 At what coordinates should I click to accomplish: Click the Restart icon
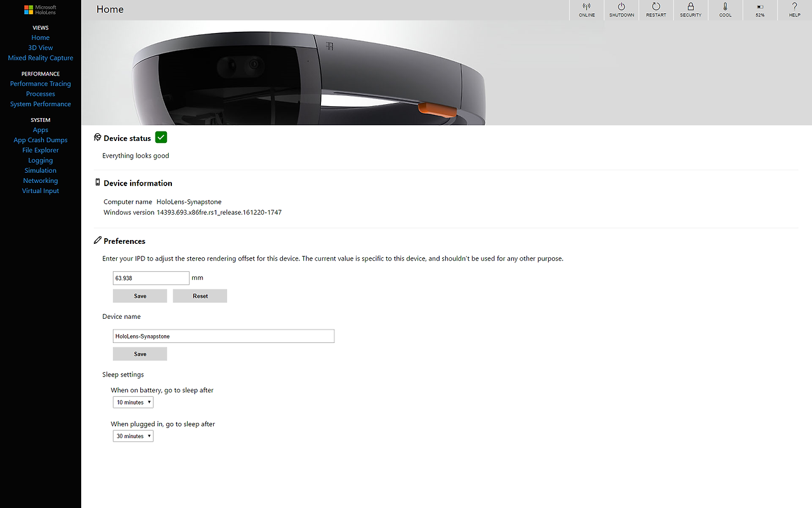point(656,6)
